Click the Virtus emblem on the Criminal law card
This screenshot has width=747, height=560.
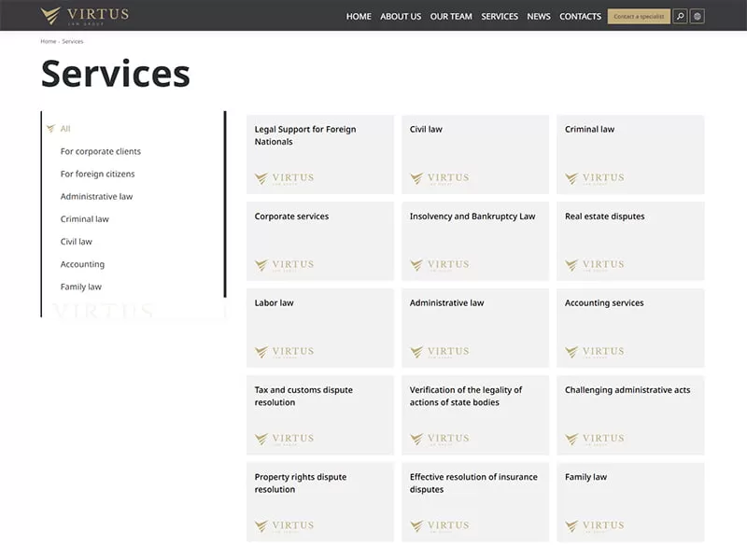[x=595, y=177]
